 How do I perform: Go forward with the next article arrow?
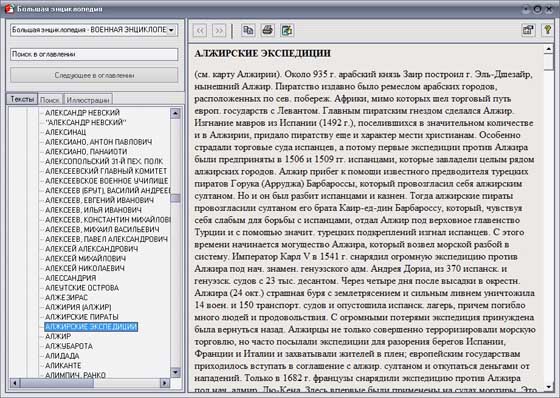pos(219,31)
